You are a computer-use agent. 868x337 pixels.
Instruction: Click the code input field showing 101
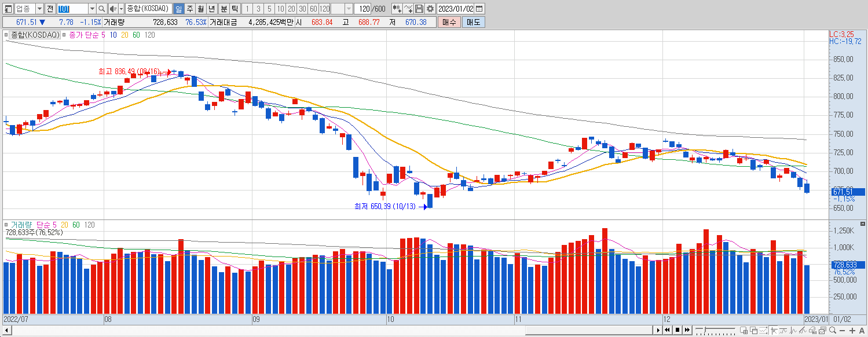[x=72, y=9]
